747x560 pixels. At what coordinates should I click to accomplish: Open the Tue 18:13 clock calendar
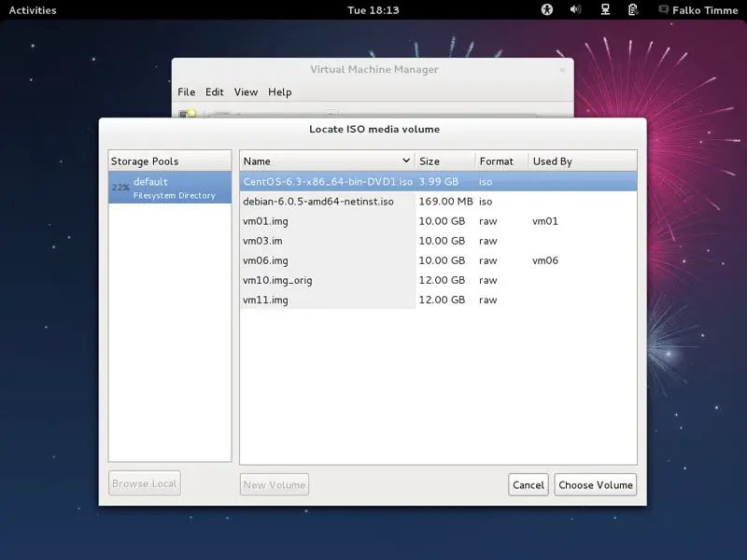click(x=373, y=10)
